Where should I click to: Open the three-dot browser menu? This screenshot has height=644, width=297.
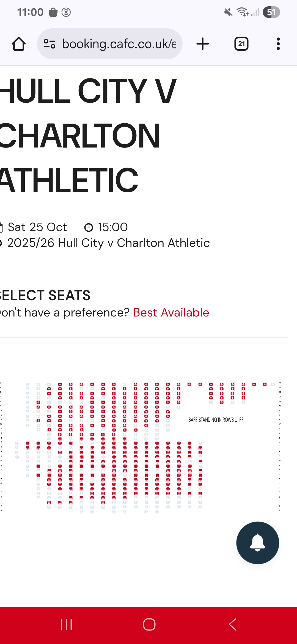tap(278, 44)
